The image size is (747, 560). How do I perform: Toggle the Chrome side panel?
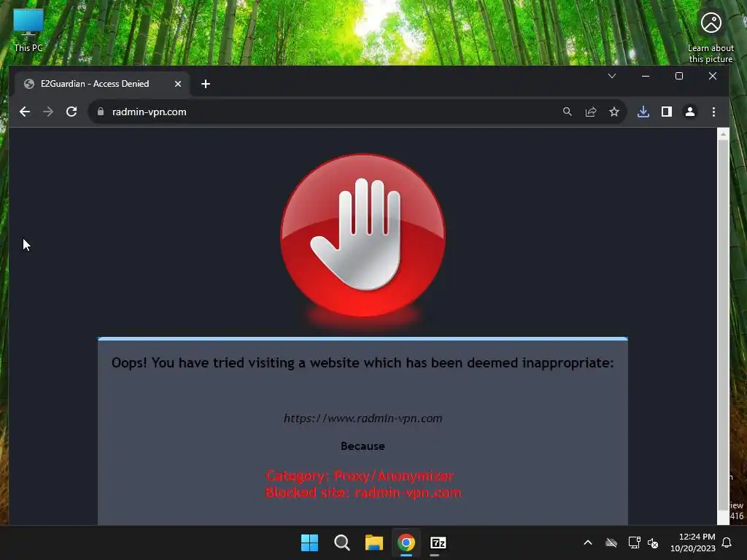(x=667, y=112)
